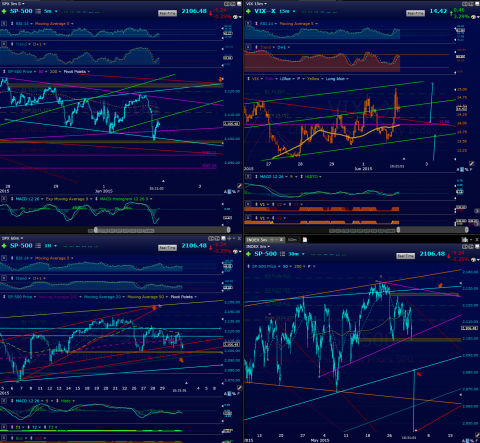Click the move arrows icon beside SP-500 Price in SPX 5m chart

click(4, 72)
